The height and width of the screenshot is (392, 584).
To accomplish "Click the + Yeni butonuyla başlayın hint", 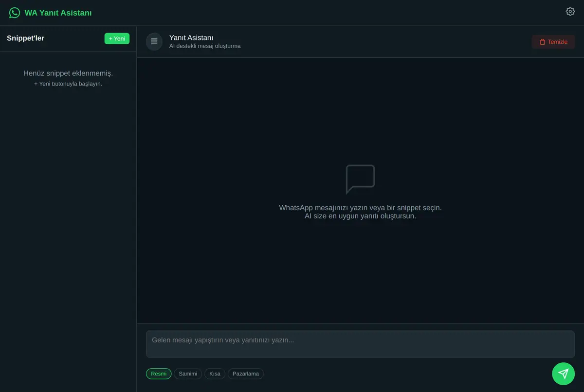I will 68,84.
